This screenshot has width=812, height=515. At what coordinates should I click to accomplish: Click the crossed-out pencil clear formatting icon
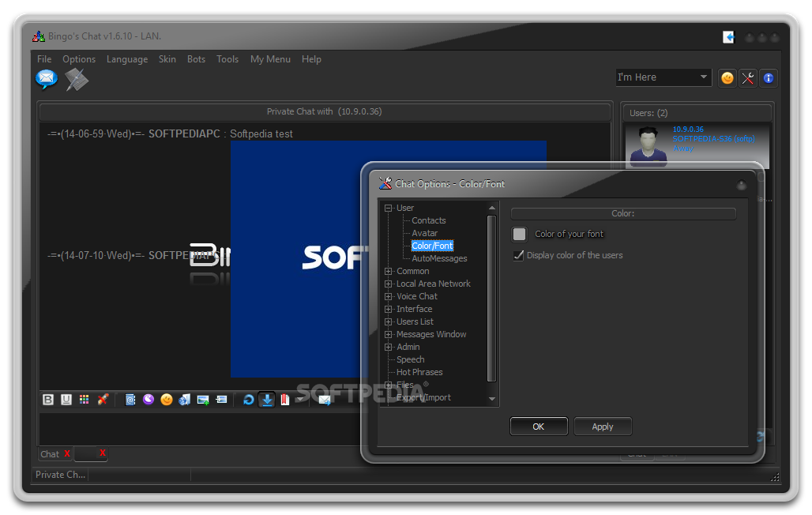pos(103,400)
